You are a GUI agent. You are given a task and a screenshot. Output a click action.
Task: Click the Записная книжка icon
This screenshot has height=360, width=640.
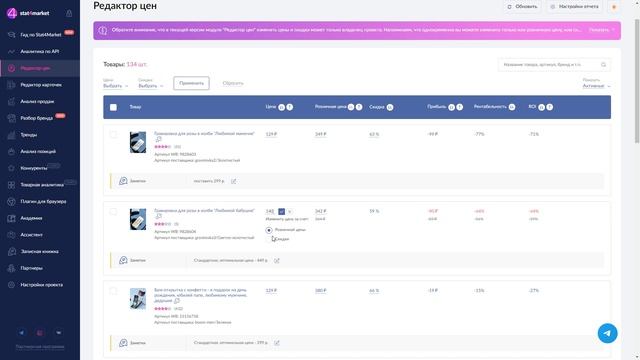coord(11,252)
